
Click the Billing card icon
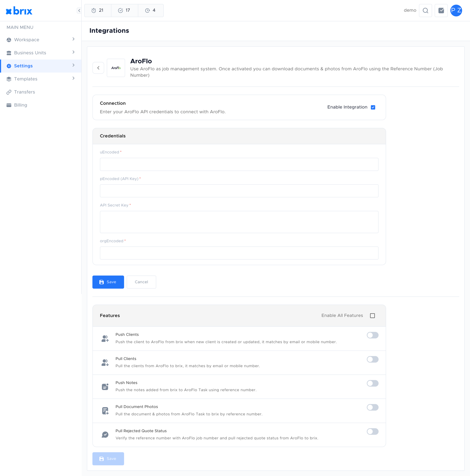click(9, 105)
